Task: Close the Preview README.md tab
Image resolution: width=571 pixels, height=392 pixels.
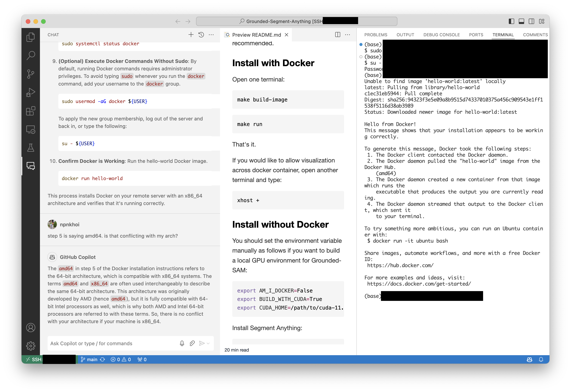Action: (286, 35)
